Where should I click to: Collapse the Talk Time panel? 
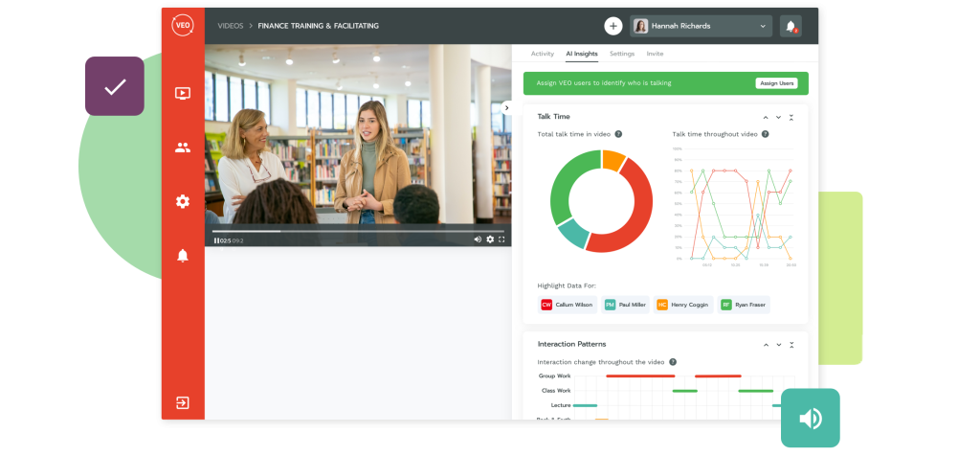791,117
